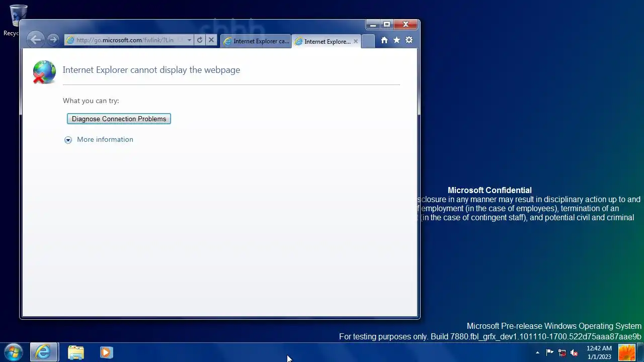Click the More information link text
Viewport: 644px width, 362px height.
105,139
